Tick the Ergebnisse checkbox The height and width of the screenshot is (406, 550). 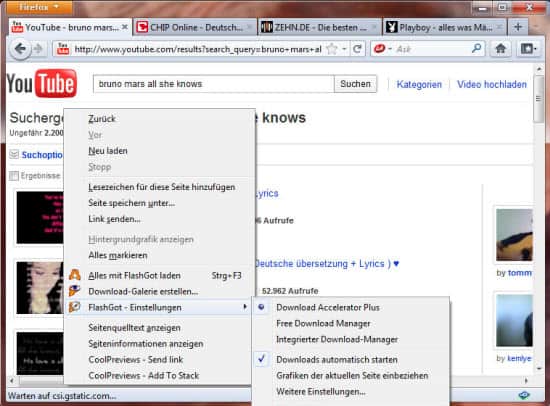pyautogui.click(x=14, y=175)
